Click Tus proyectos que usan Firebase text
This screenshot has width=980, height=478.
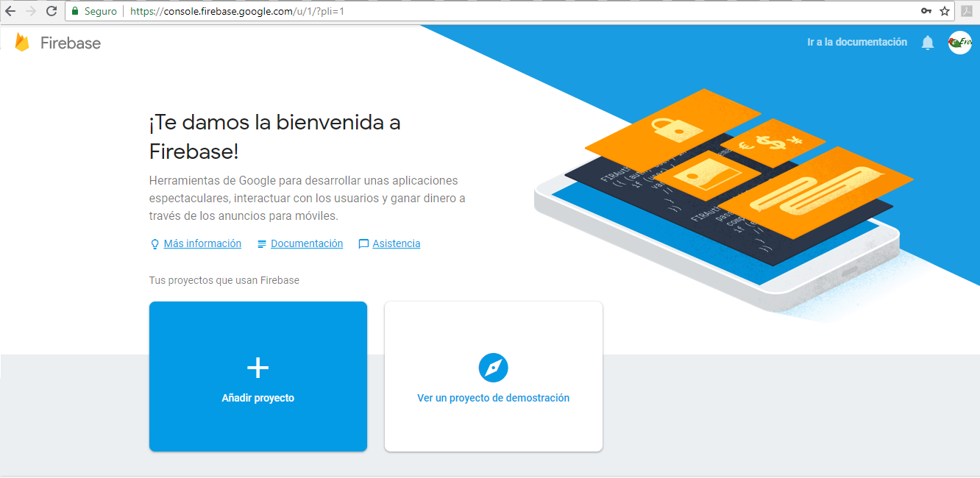(224, 280)
